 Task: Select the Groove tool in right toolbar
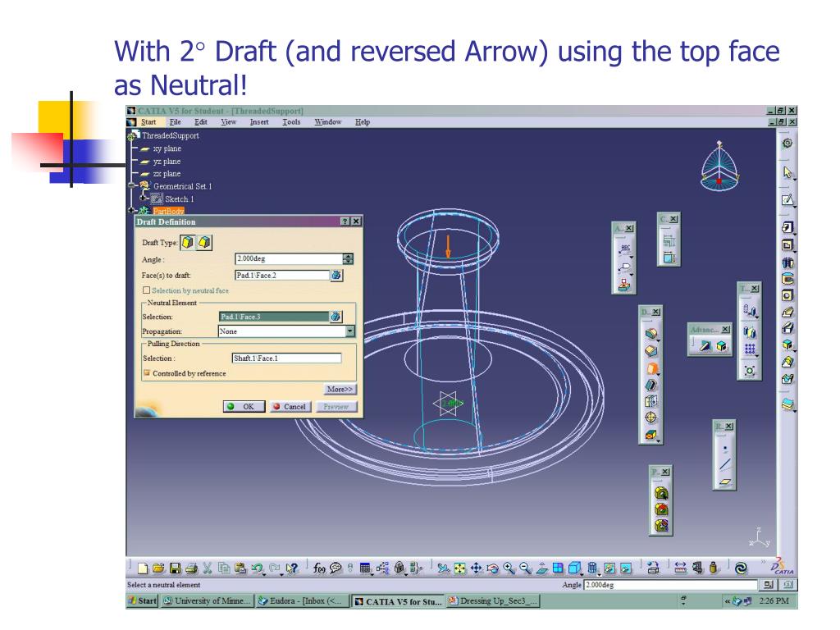pyautogui.click(x=787, y=279)
